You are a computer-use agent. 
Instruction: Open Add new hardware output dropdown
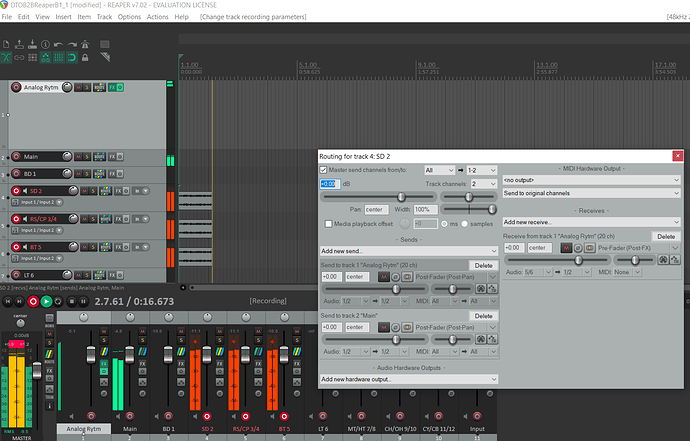(409, 379)
